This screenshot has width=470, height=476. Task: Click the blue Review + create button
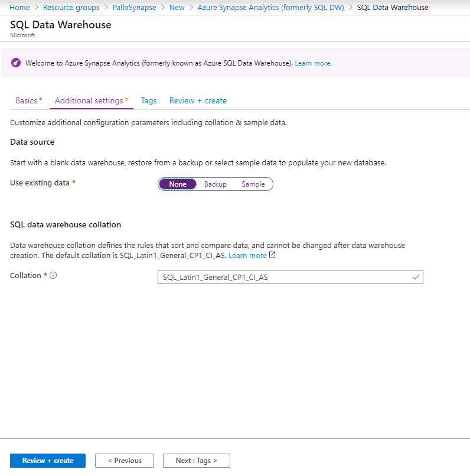(48, 461)
